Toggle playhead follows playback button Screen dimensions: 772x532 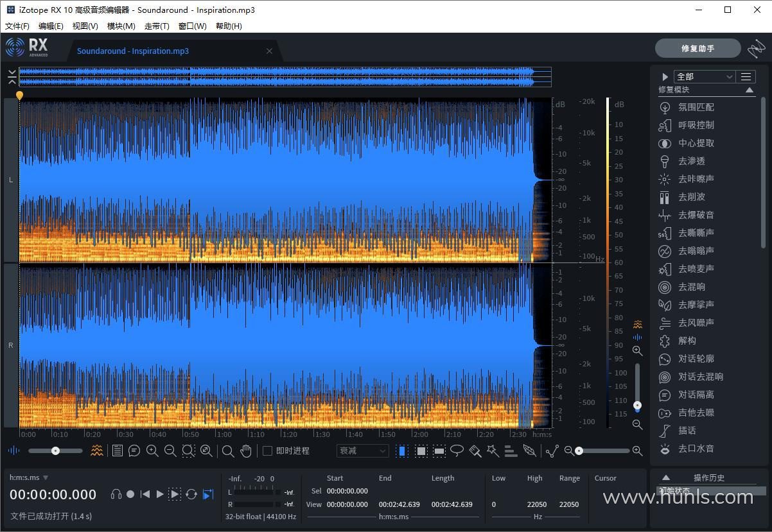click(207, 493)
